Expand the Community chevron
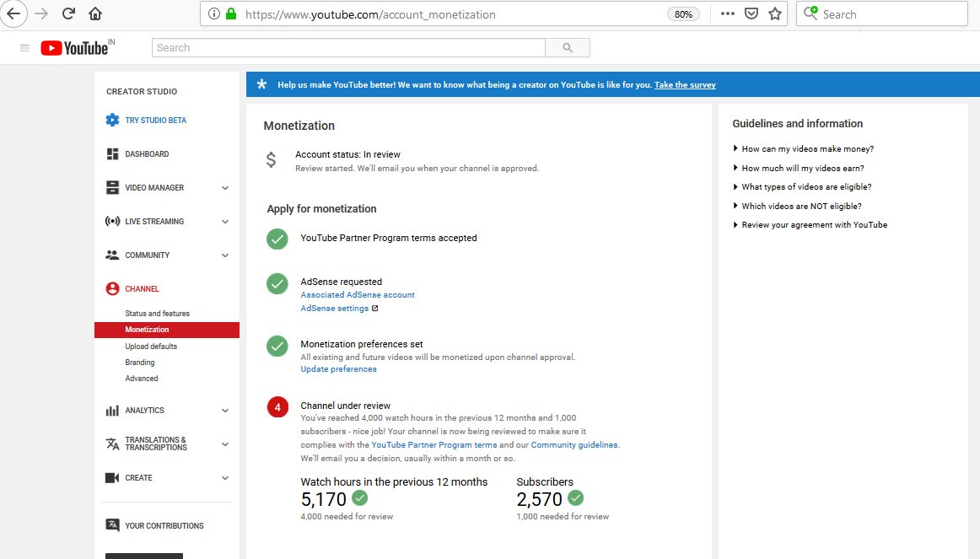The image size is (980, 559). click(225, 255)
